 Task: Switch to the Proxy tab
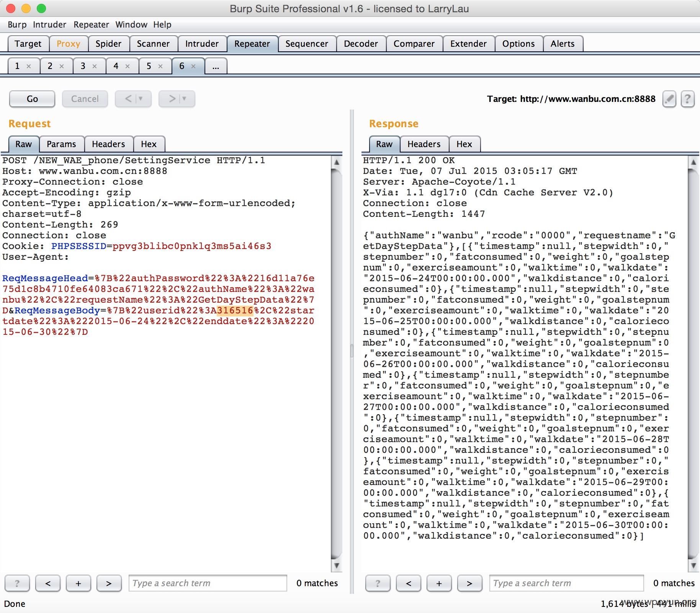click(69, 44)
